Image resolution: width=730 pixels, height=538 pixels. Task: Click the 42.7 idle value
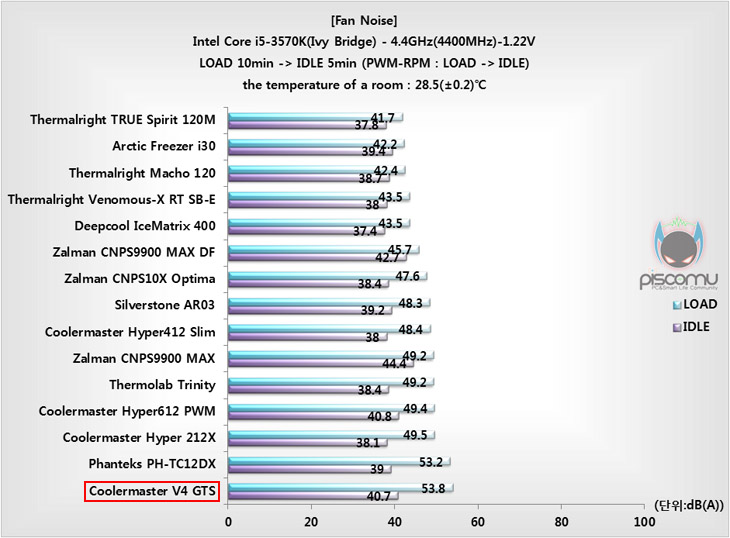click(x=387, y=258)
